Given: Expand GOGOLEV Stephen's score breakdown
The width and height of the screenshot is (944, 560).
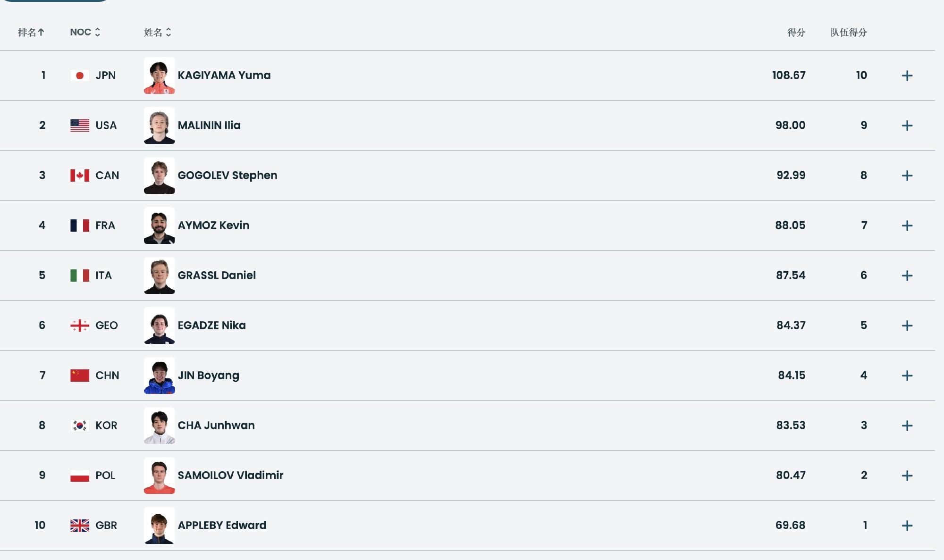Looking at the screenshot, I should tap(907, 176).
